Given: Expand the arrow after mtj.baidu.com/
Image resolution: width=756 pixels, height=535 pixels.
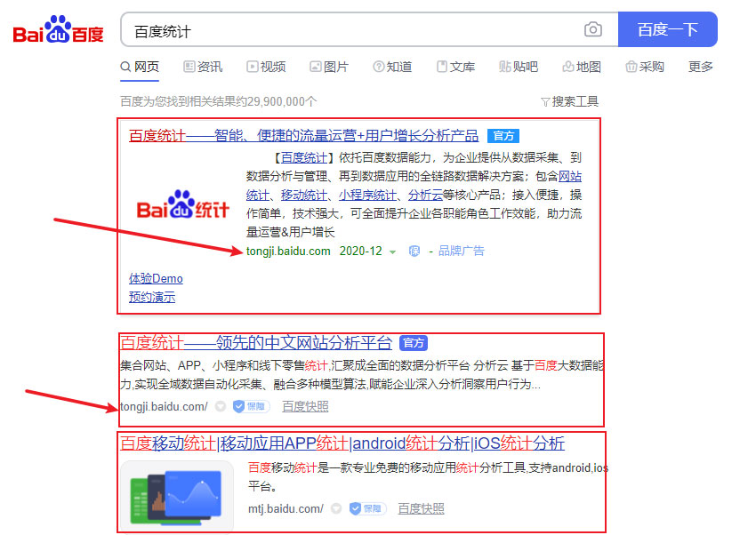Looking at the screenshot, I should pos(336,508).
